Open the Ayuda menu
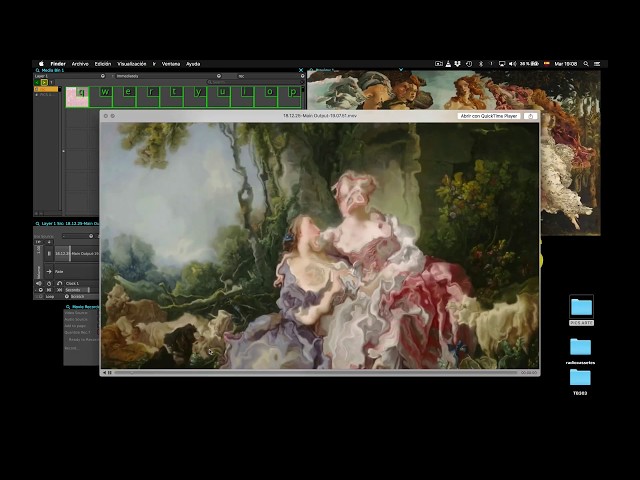640x480 pixels. [x=193, y=64]
